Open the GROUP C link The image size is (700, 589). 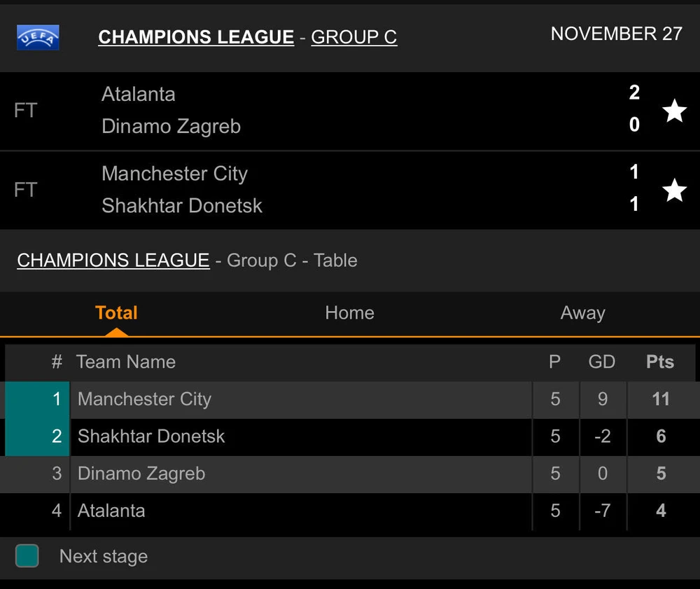tap(353, 37)
